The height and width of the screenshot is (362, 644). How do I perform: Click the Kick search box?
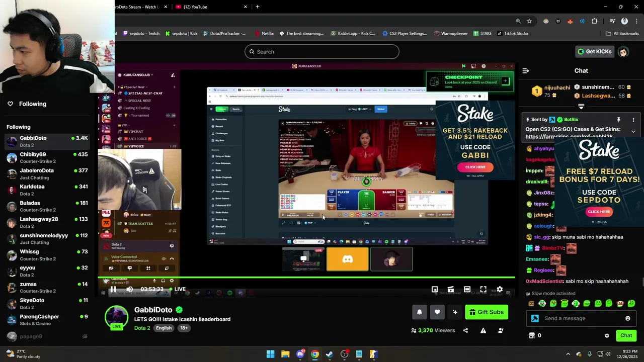pos(322,51)
